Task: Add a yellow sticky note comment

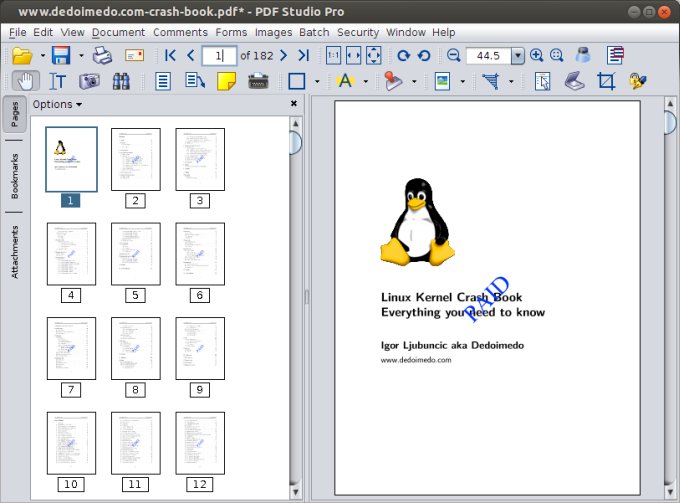Action: click(227, 82)
